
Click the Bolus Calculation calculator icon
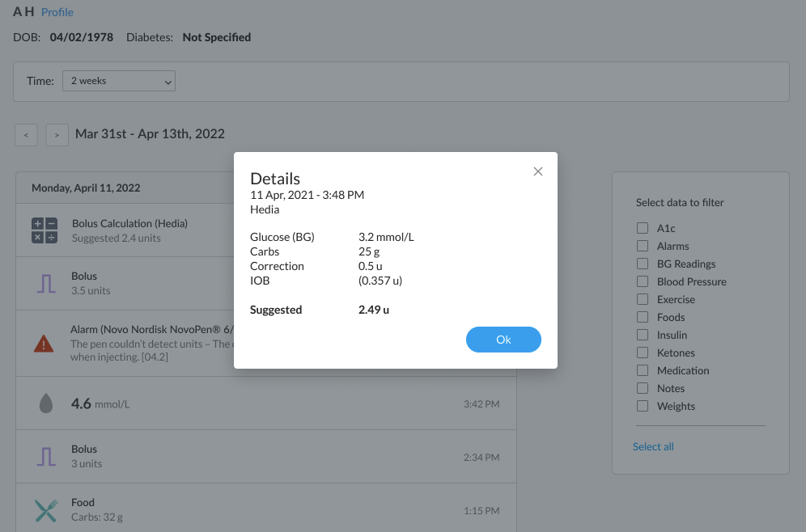click(x=45, y=230)
